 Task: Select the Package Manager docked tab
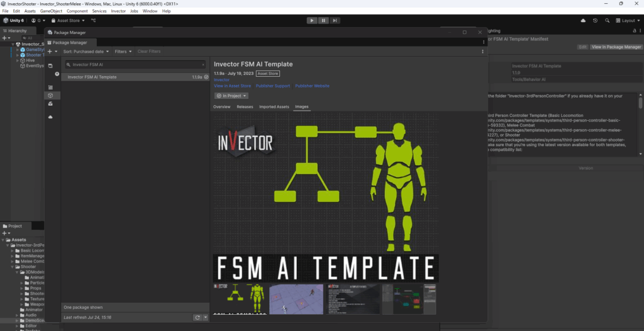coord(70,42)
